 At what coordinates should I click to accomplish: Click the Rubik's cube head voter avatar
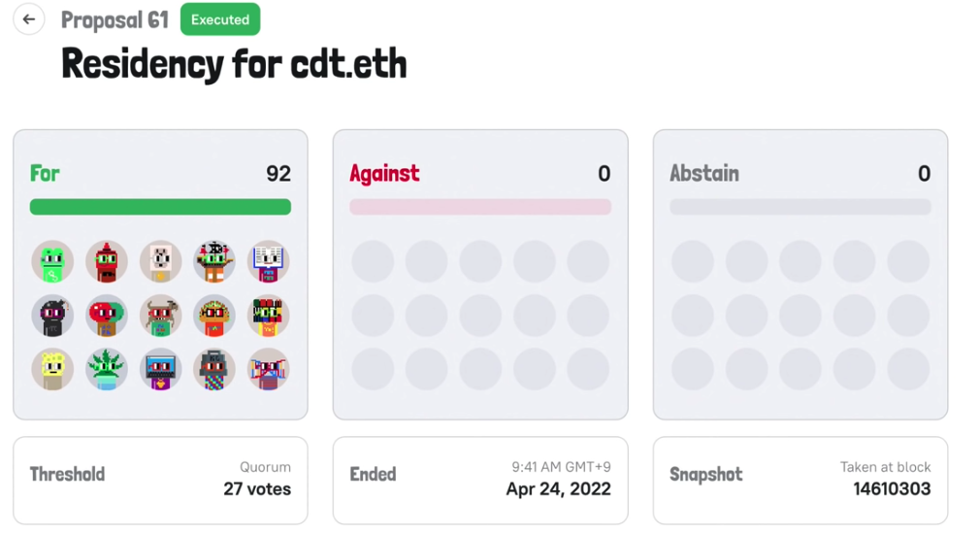point(268,316)
